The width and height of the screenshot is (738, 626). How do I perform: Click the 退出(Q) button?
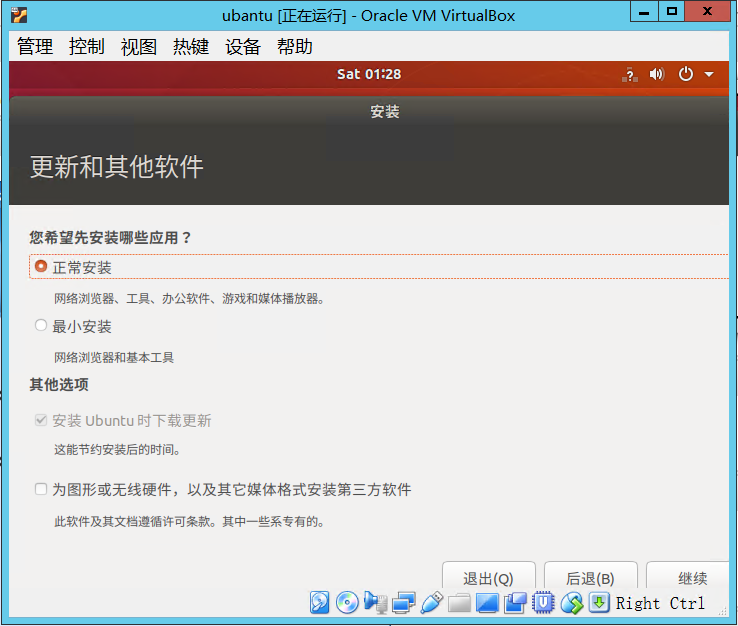[489, 576]
